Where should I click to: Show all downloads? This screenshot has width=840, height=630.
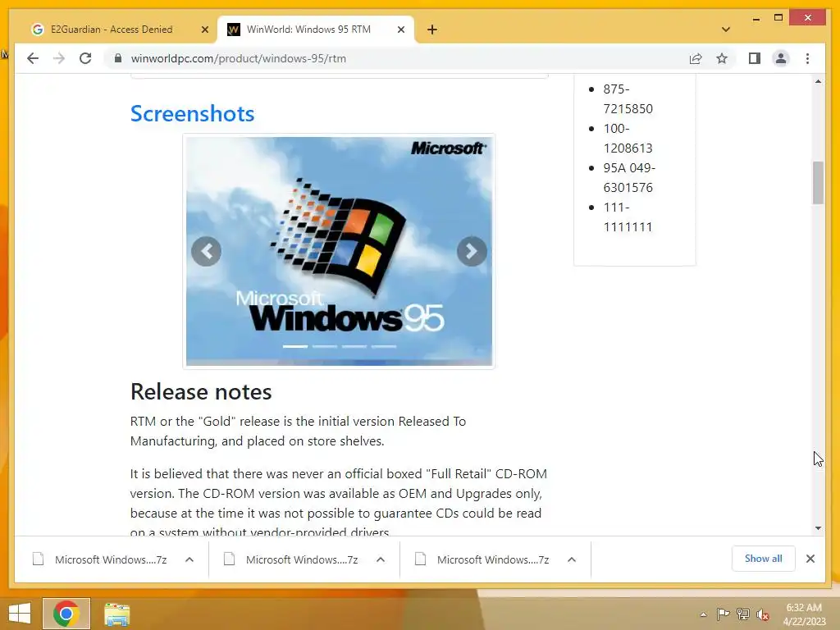pos(764,559)
